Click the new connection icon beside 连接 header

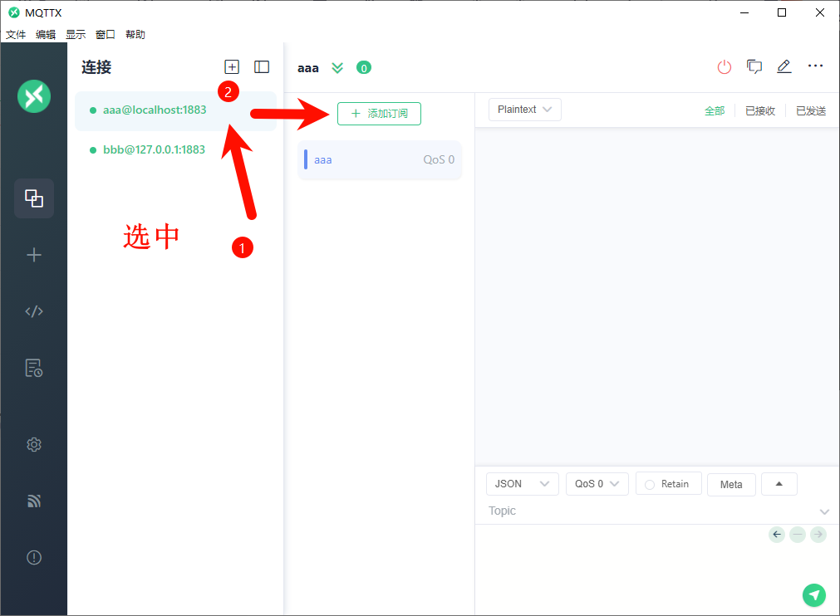coord(232,67)
